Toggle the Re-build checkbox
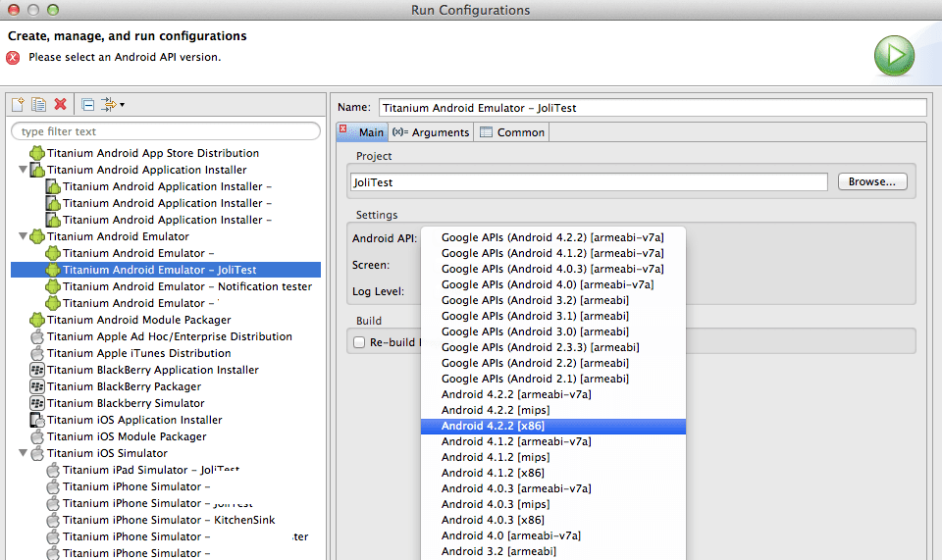This screenshot has height=560, width=942. point(359,342)
